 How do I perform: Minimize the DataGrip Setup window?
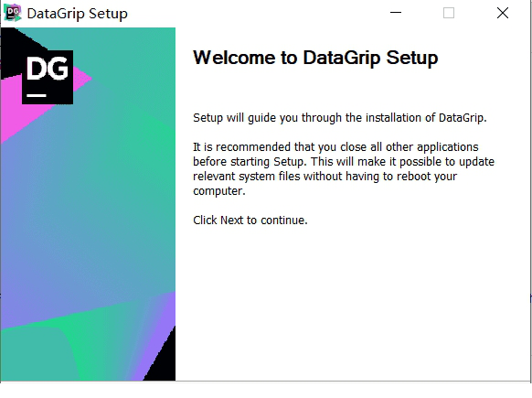coord(396,13)
